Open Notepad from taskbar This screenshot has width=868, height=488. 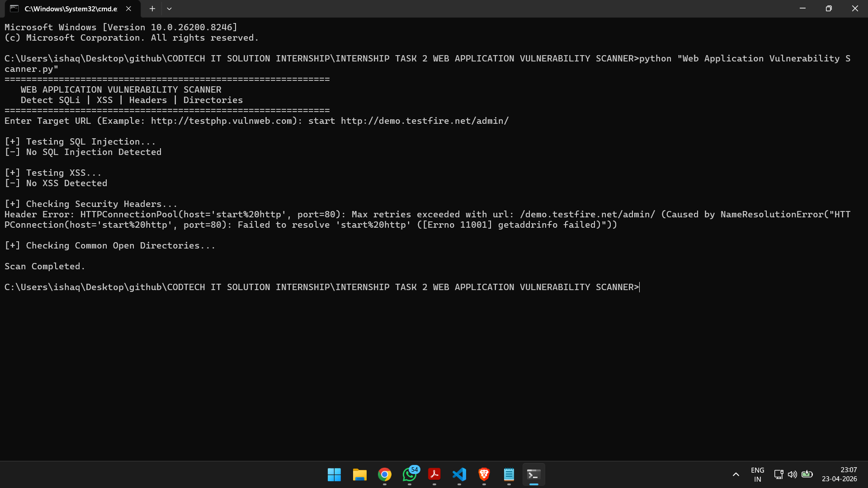[509, 474]
